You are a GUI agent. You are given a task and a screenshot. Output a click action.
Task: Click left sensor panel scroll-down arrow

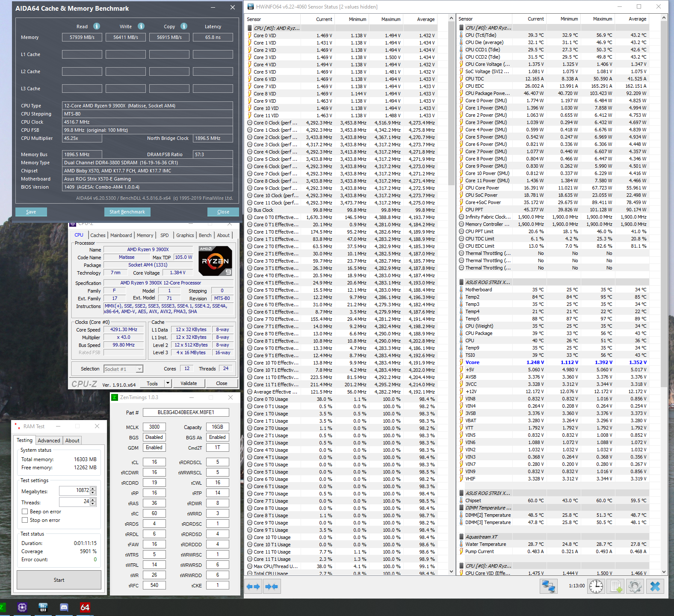coord(451,572)
